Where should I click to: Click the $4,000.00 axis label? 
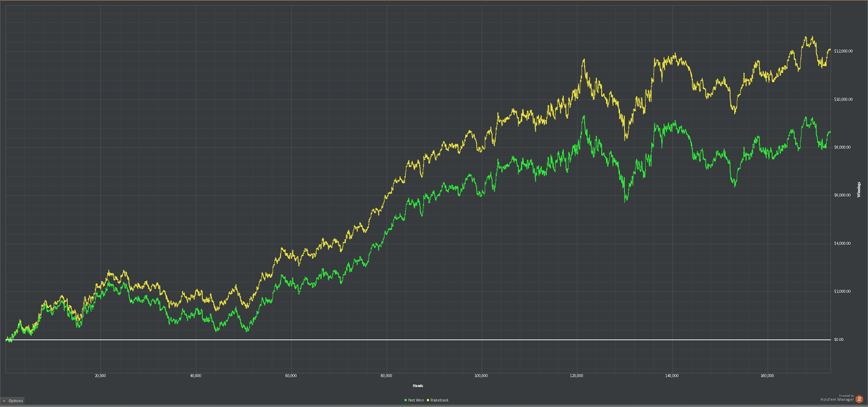[x=843, y=243]
